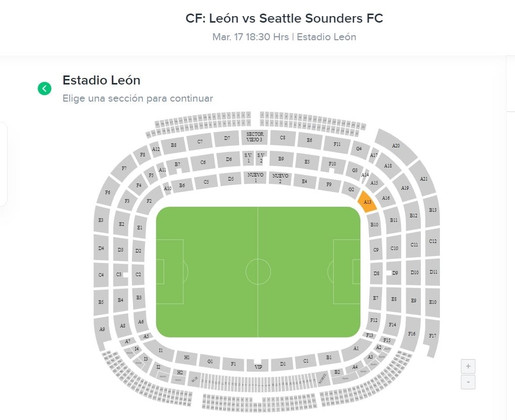
Task: Pick the NUEVO 1 section
Action: [256, 178]
